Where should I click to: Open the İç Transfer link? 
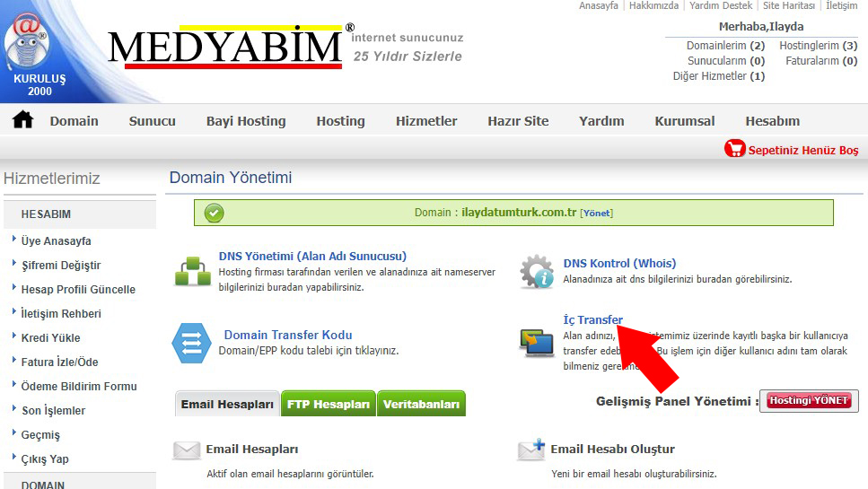(x=592, y=319)
